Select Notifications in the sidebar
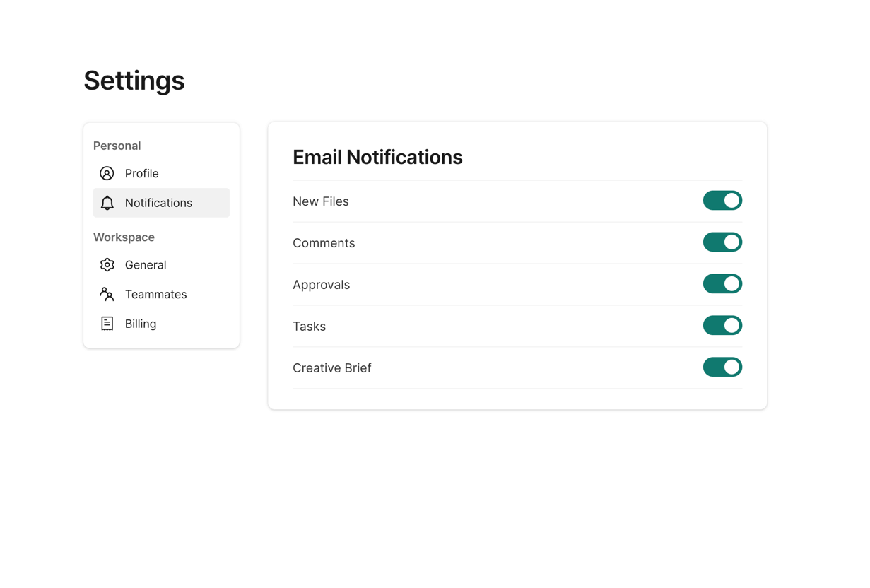Viewport: 870px width, 588px height. [x=158, y=203]
